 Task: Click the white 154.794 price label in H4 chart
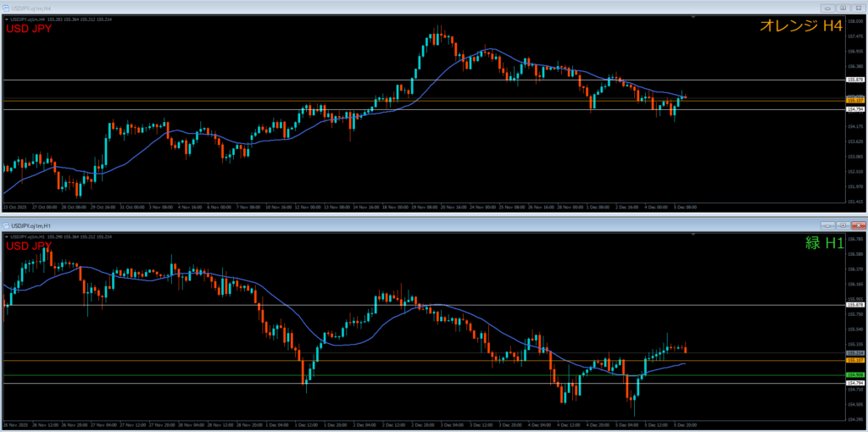854,109
